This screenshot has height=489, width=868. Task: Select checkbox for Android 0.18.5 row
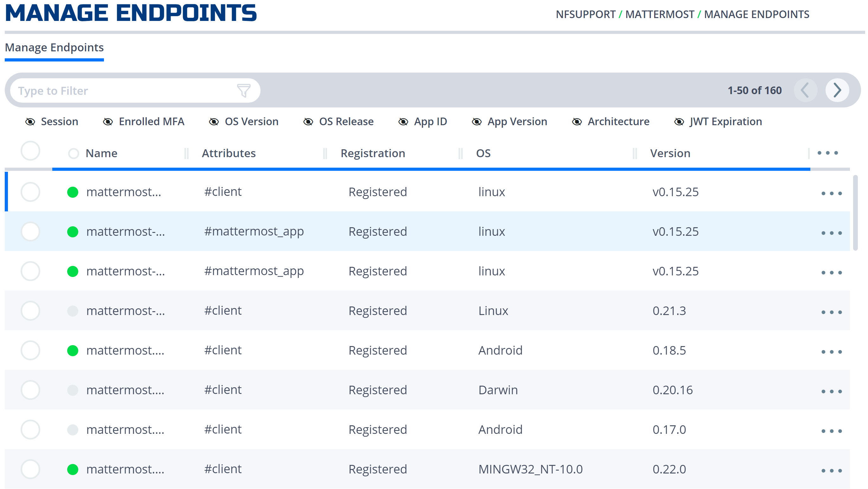click(30, 351)
